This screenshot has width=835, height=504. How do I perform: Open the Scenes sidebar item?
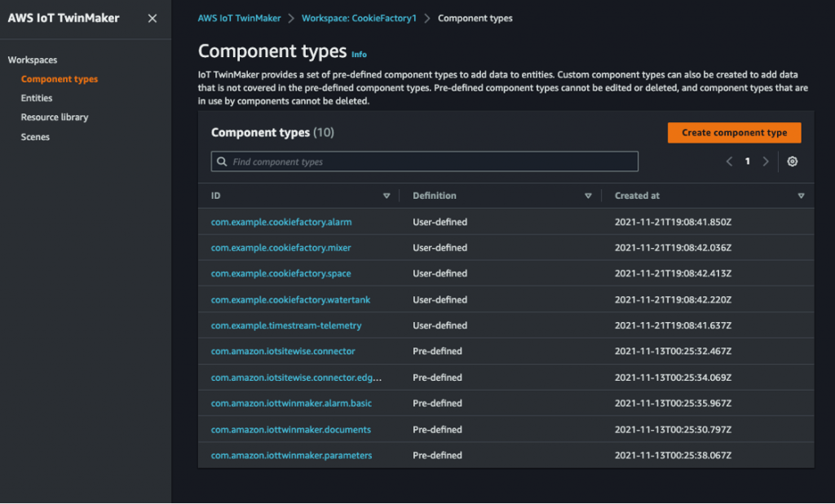(x=33, y=136)
